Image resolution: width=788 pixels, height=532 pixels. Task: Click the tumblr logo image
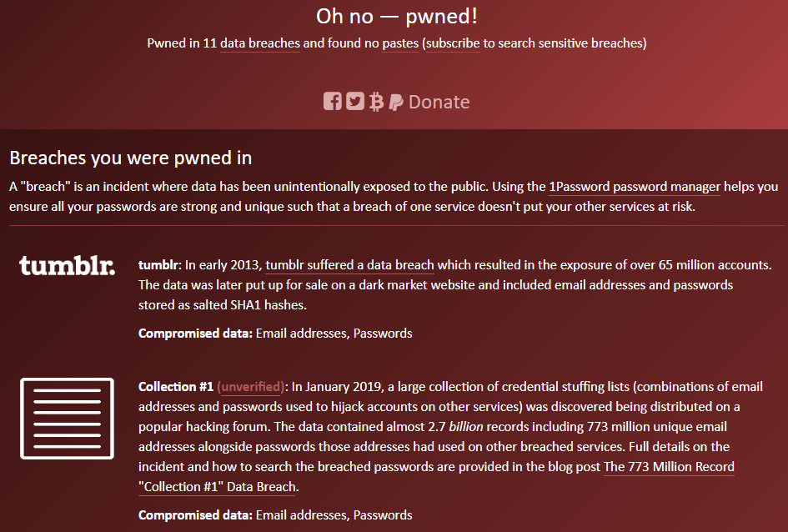click(67, 267)
